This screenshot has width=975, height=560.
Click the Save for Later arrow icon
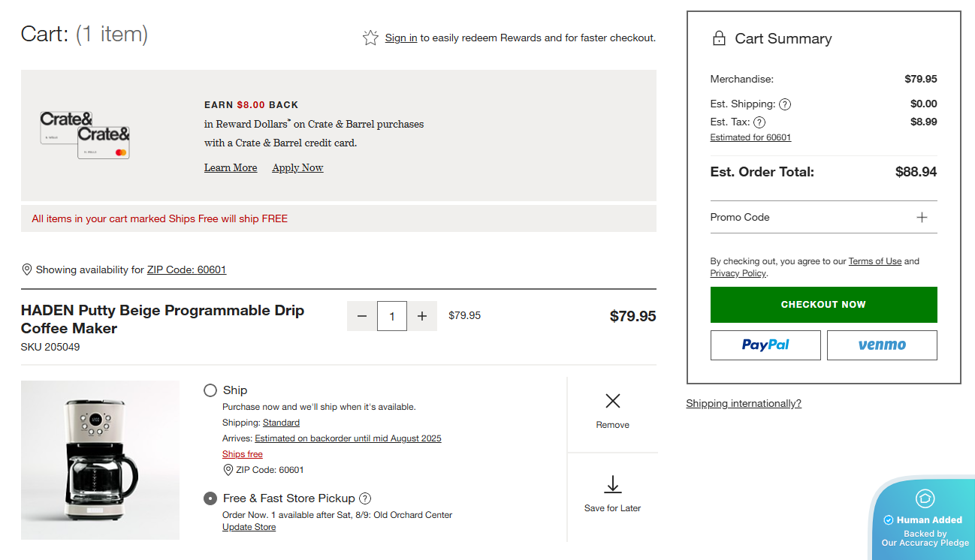click(612, 485)
